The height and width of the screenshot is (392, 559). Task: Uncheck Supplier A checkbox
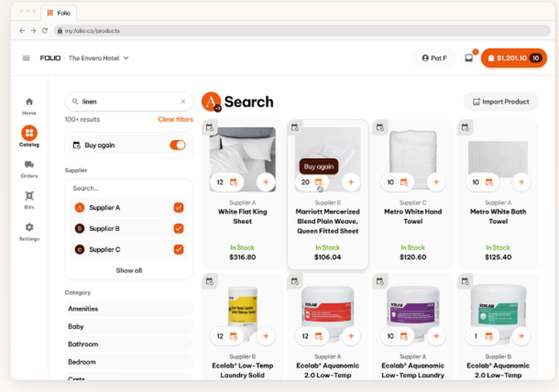click(x=179, y=207)
